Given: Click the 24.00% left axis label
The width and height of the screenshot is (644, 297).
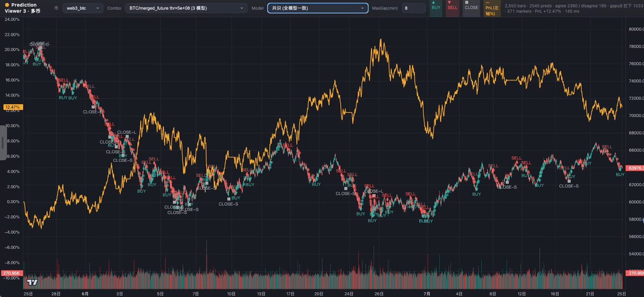Looking at the screenshot, I should tap(12, 19).
